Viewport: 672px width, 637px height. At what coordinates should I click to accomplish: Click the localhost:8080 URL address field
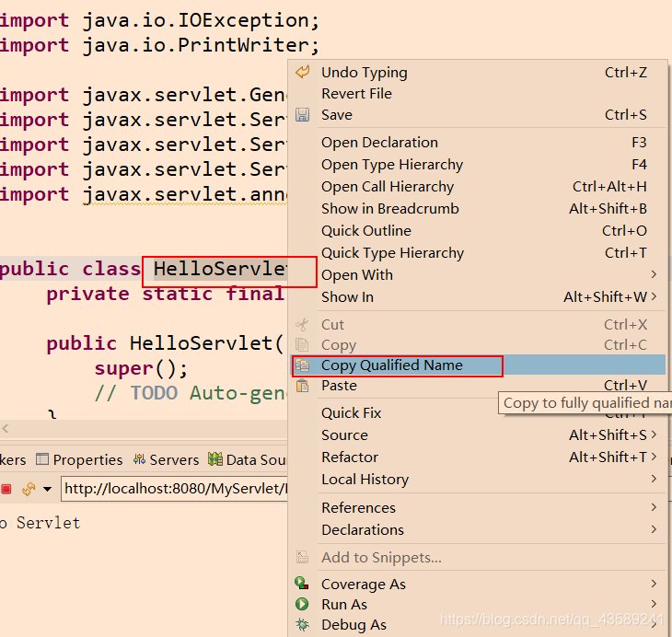tap(174, 489)
